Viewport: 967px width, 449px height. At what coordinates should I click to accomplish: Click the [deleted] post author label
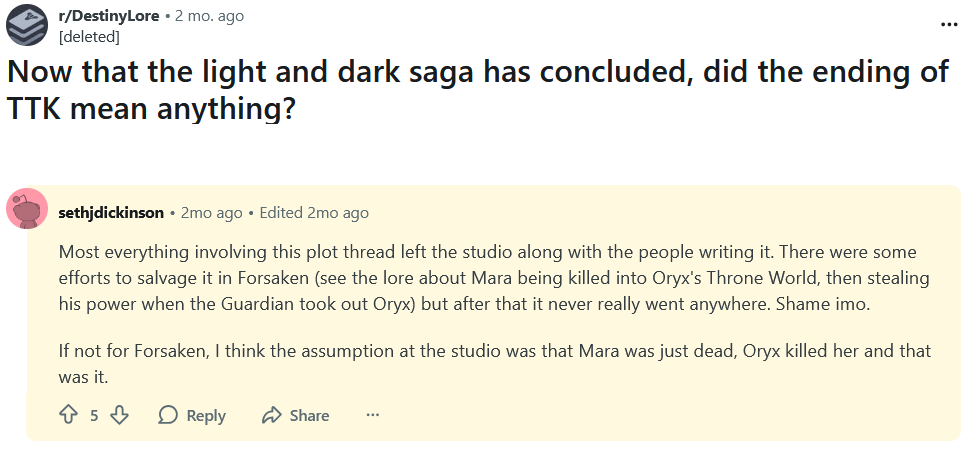coord(89,37)
